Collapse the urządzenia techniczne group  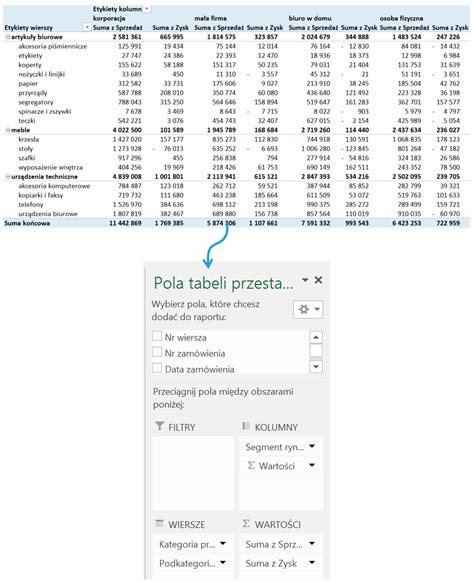point(8,176)
